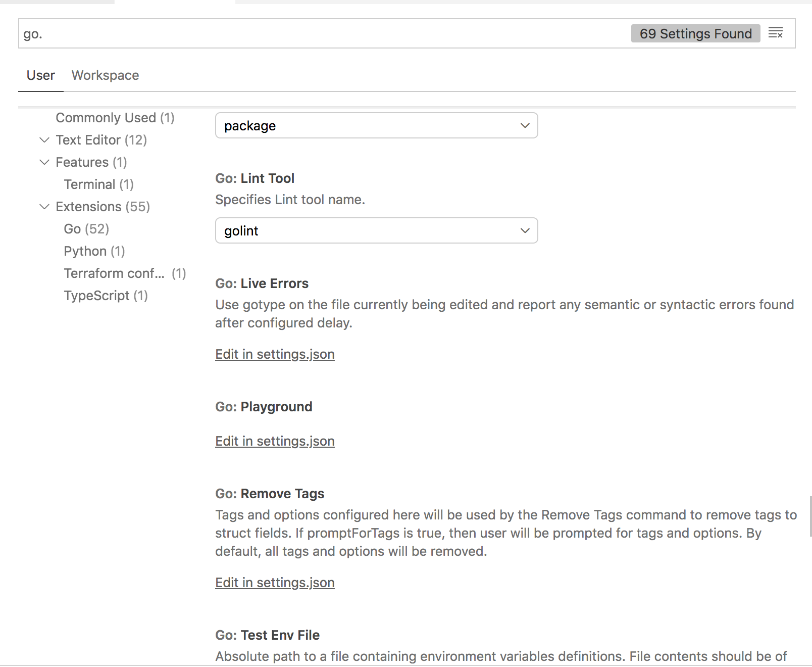812x667 pixels.
Task: Select the Terminal (1) category
Action: click(x=98, y=184)
